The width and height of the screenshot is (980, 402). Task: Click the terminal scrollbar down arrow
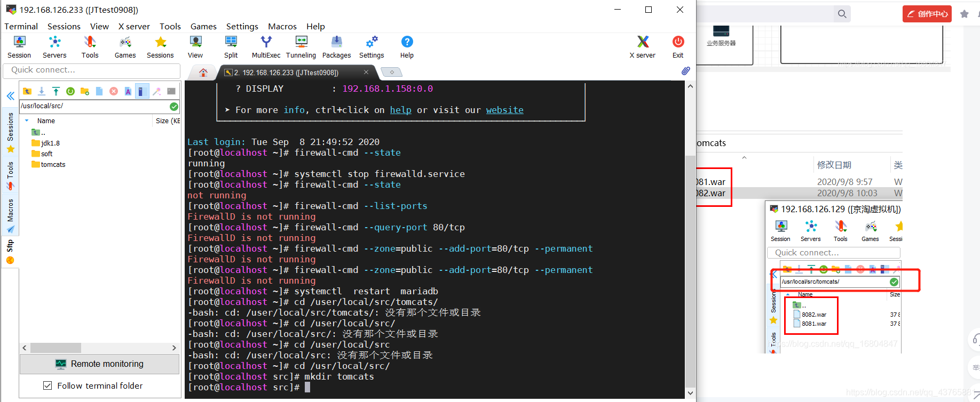[x=690, y=393]
